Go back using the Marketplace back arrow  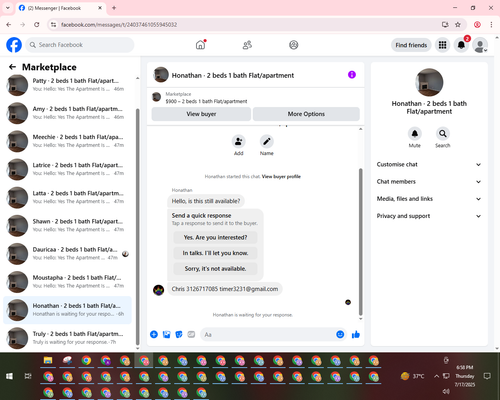pyautogui.click(x=12, y=67)
